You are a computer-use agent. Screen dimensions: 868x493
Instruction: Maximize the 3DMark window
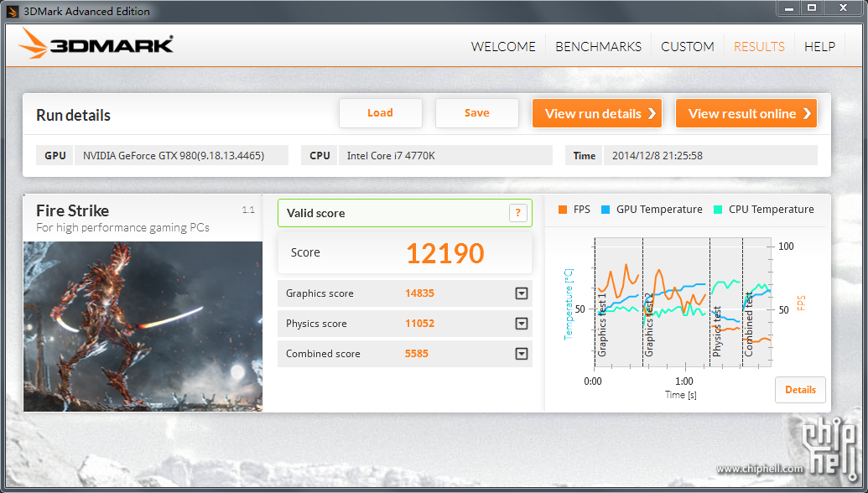(812, 8)
